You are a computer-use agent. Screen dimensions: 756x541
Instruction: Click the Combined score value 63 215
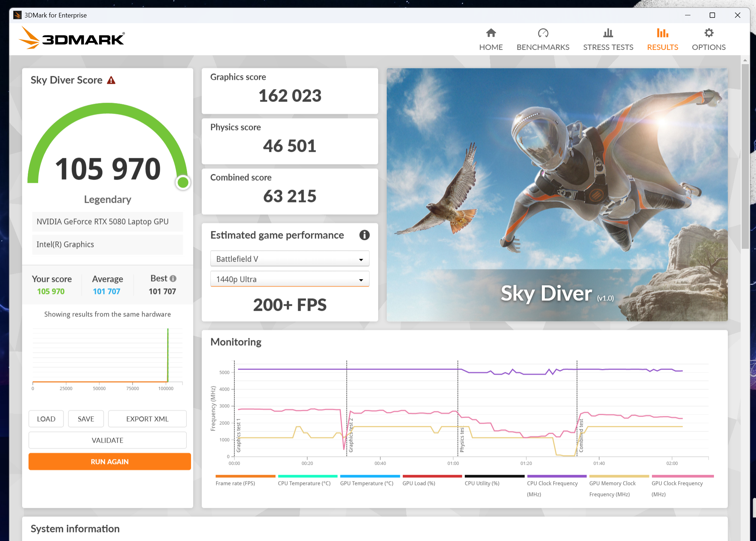click(x=290, y=196)
